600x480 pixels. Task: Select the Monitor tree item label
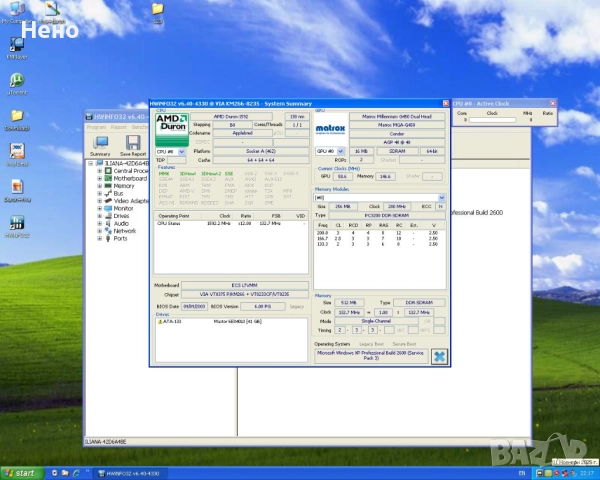coord(123,208)
